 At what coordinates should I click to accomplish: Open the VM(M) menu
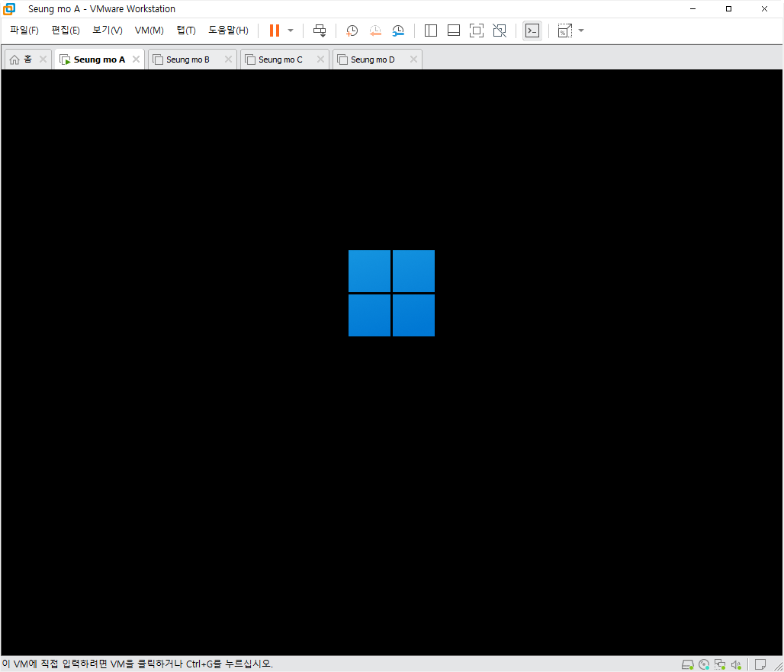(149, 31)
